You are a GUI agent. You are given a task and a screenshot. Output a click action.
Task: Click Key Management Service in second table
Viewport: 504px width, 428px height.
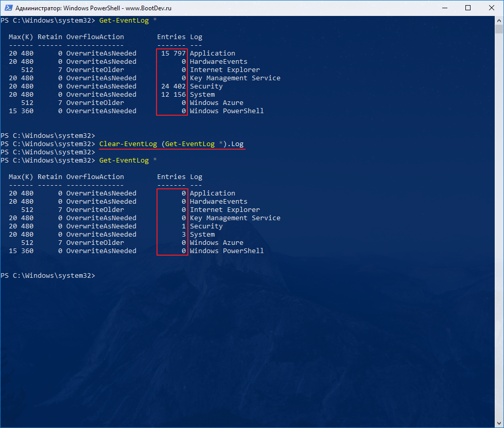pos(235,218)
